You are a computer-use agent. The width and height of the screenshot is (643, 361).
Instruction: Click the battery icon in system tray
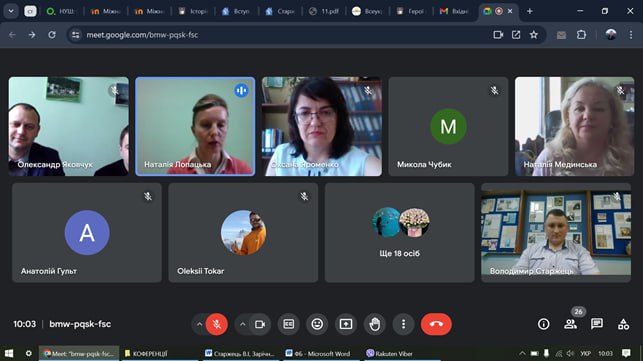pyautogui.click(x=534, y=353)
